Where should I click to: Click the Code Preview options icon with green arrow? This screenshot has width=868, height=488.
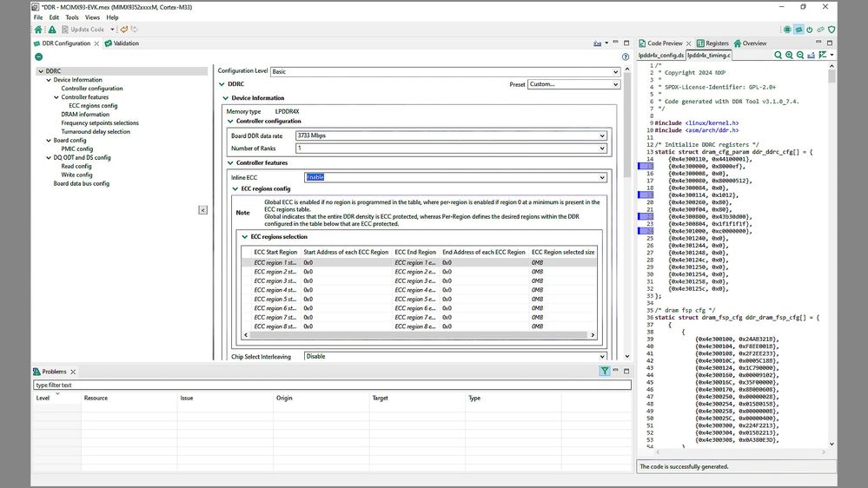coord(823,55)
